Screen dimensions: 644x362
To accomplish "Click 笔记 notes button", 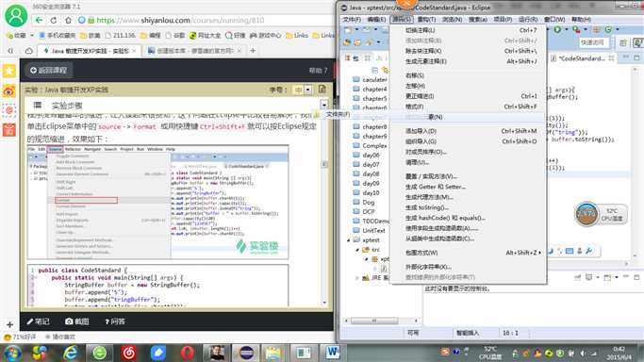I will point(39,321).
